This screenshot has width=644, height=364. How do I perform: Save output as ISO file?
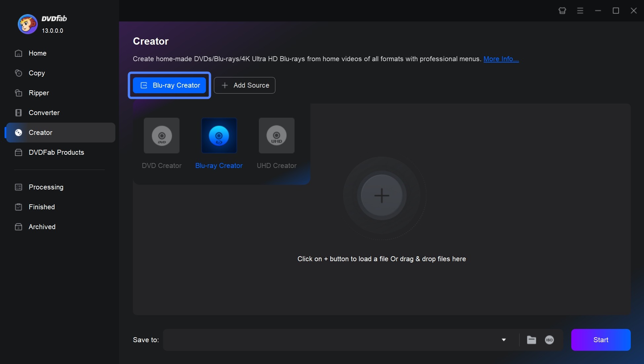click(550, 340)
